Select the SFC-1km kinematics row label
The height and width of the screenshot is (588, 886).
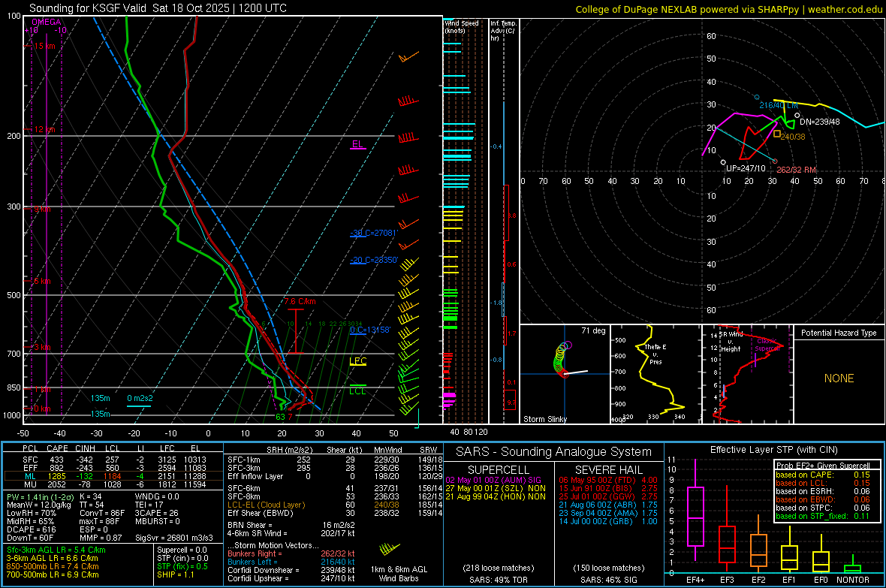coord(244,460)
